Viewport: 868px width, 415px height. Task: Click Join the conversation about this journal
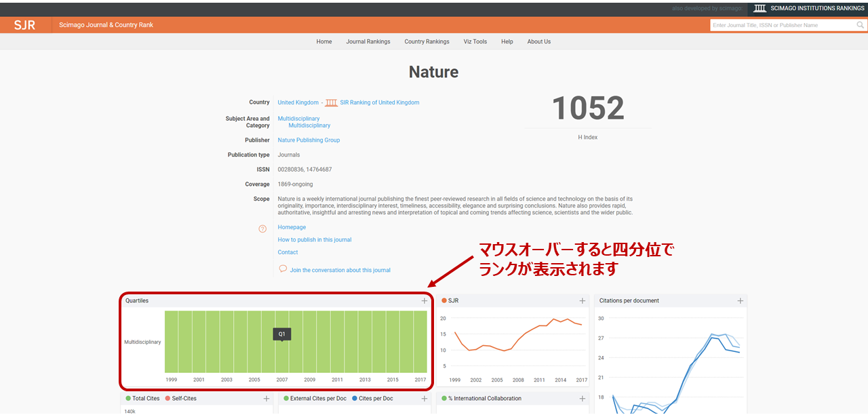coord(340,270)
